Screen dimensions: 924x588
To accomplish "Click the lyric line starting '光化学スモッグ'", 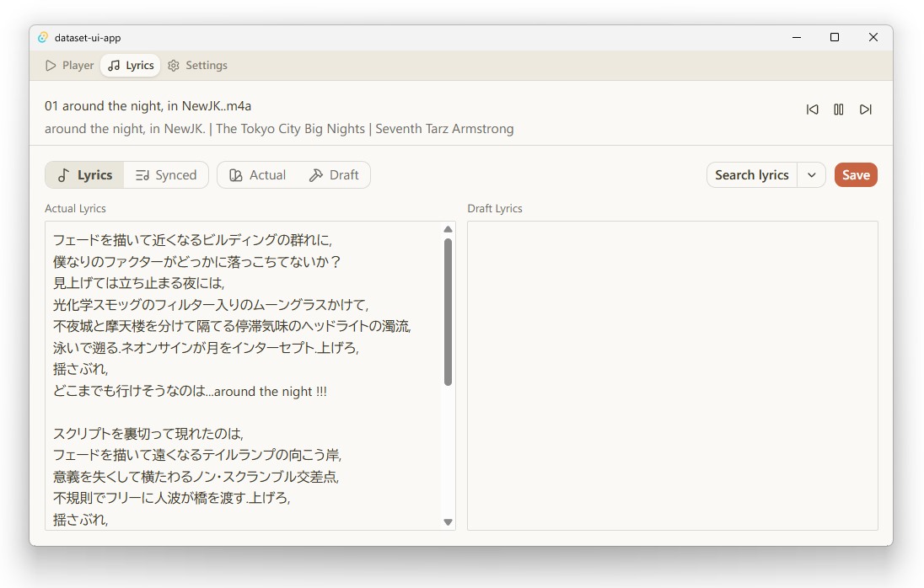I will [211, 305].
